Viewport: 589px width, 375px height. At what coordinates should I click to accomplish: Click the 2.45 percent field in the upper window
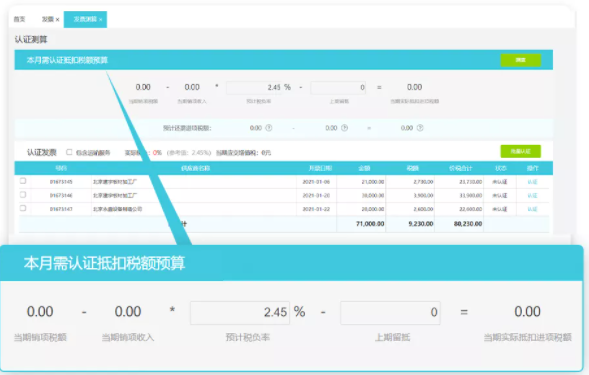[x=254, y=87]
